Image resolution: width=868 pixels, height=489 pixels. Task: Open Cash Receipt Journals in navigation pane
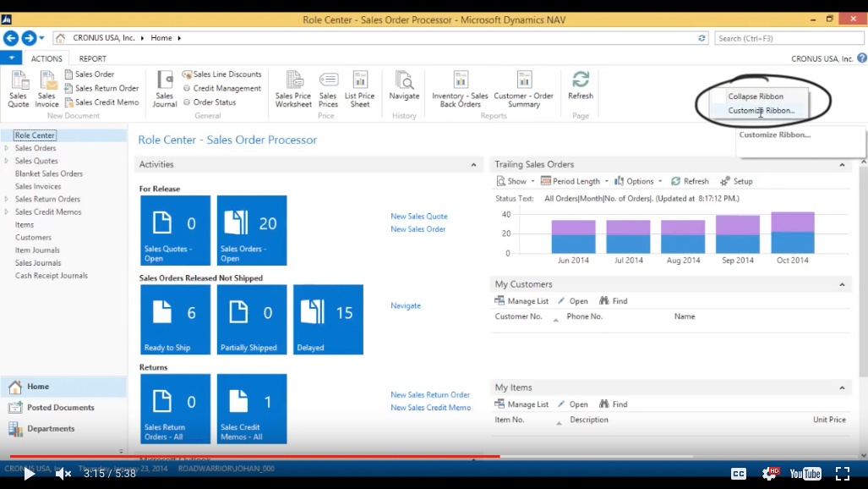[52, 276]
